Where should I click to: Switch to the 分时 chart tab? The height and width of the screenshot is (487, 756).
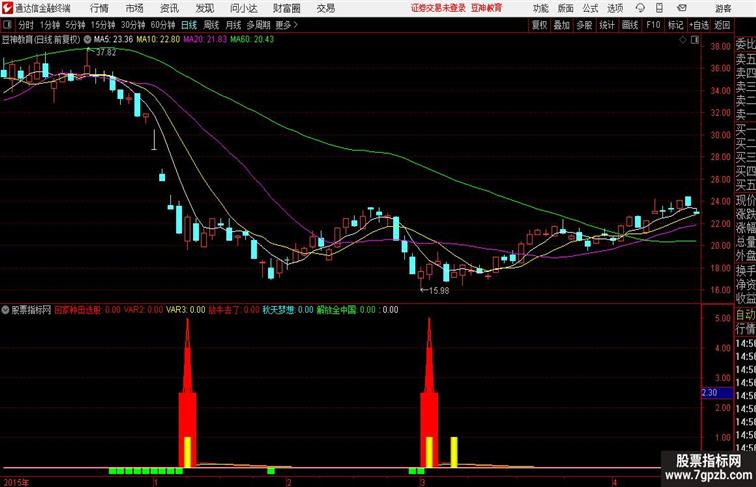coord(26,25)
